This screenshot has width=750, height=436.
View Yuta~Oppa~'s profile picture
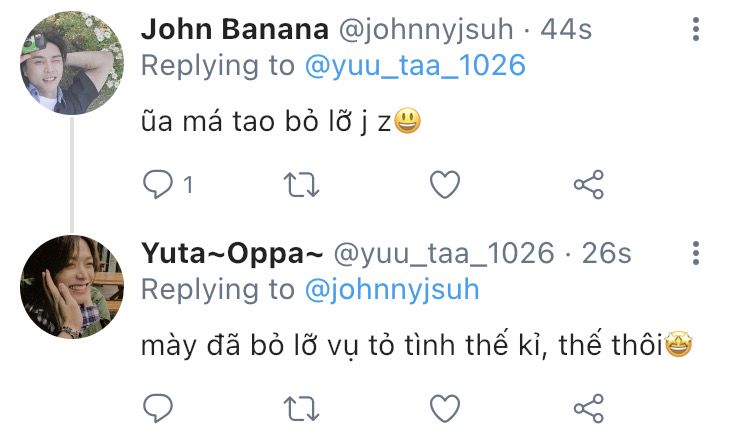pos(72,287)
